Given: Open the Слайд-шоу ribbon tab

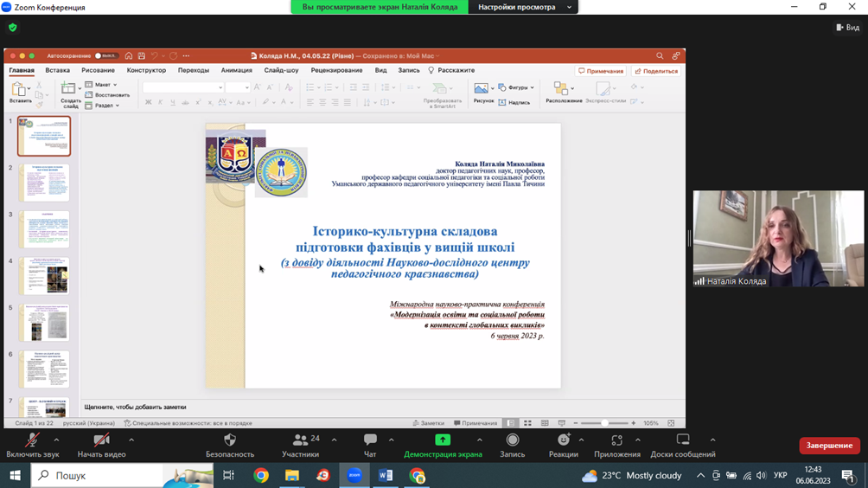Looking at the screenshot, I should (281, 70).
